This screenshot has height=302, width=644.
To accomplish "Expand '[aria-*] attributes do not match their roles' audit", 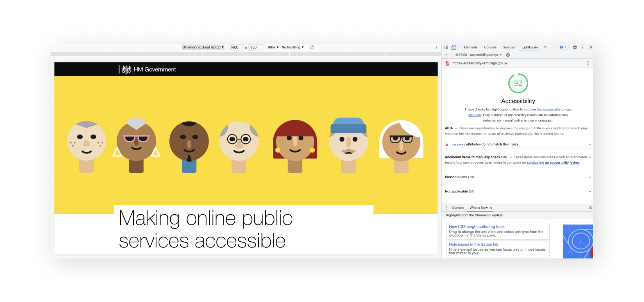I will tap(518, 144).
